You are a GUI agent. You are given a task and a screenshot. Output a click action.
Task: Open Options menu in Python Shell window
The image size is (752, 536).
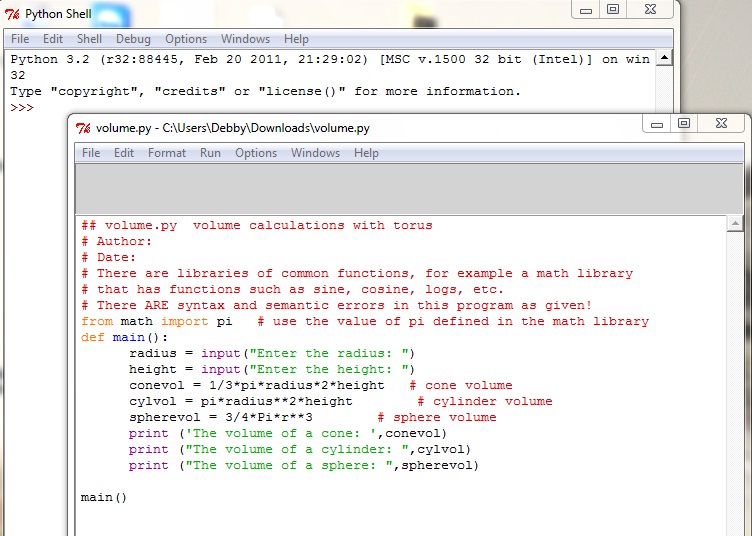tap(186, 39)
